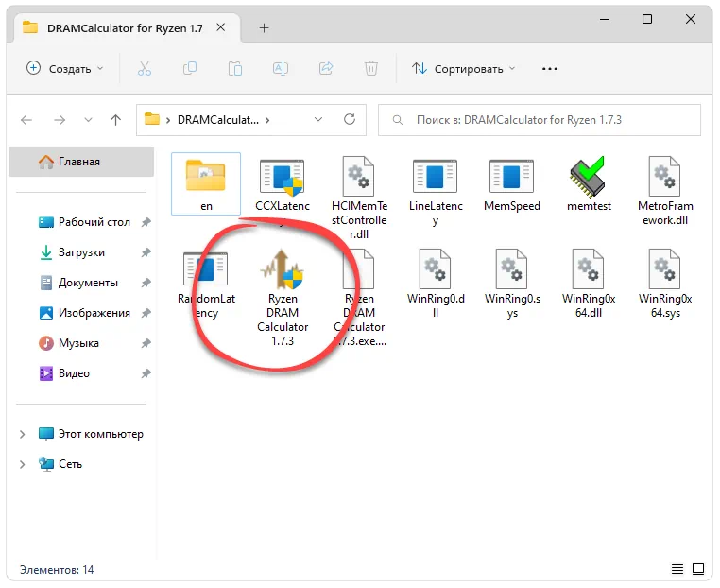
Task: Select WinRing0.dll file
Action: [436, 285]
